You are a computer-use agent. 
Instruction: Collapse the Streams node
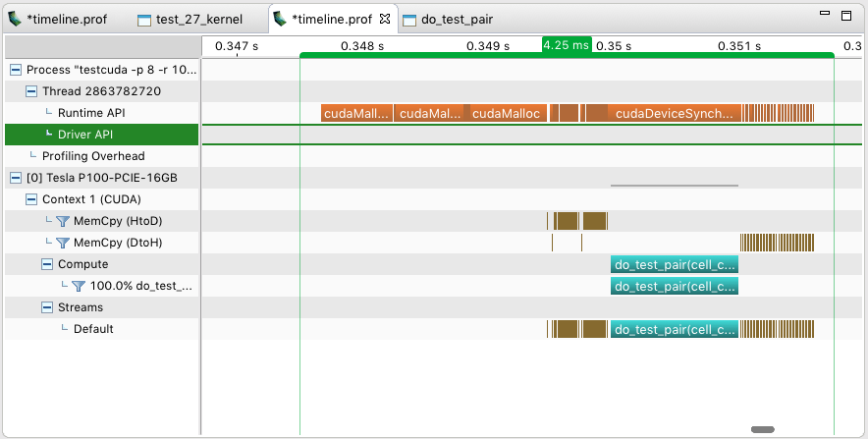pos(47,307)
